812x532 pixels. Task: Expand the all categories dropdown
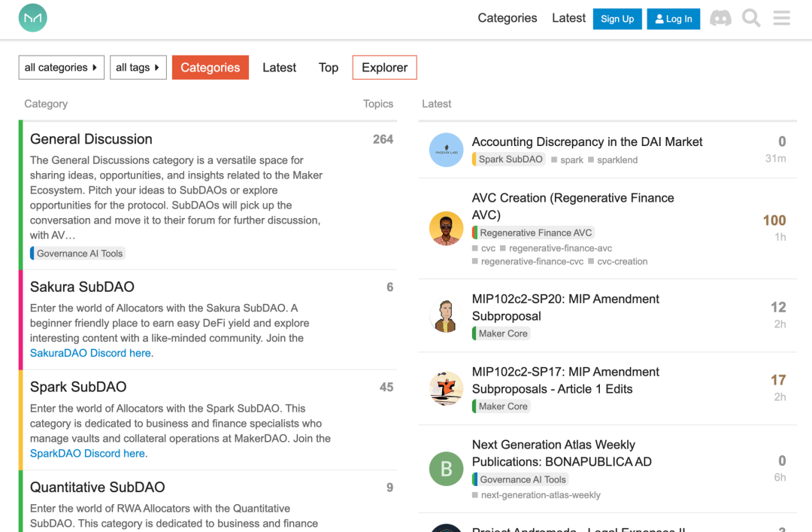click(x=61, y=68)
